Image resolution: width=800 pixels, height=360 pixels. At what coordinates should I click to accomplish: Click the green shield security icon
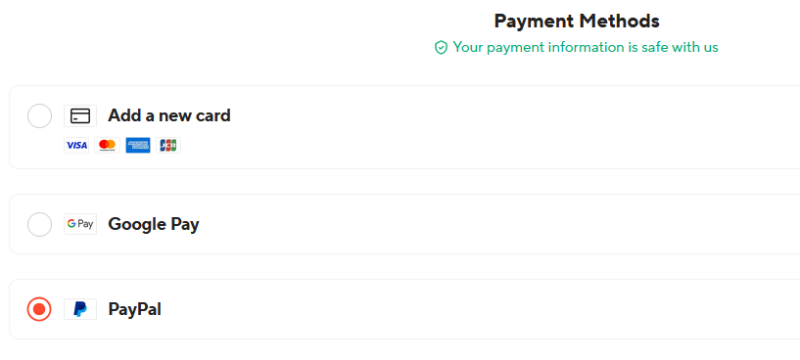[441, 48]
